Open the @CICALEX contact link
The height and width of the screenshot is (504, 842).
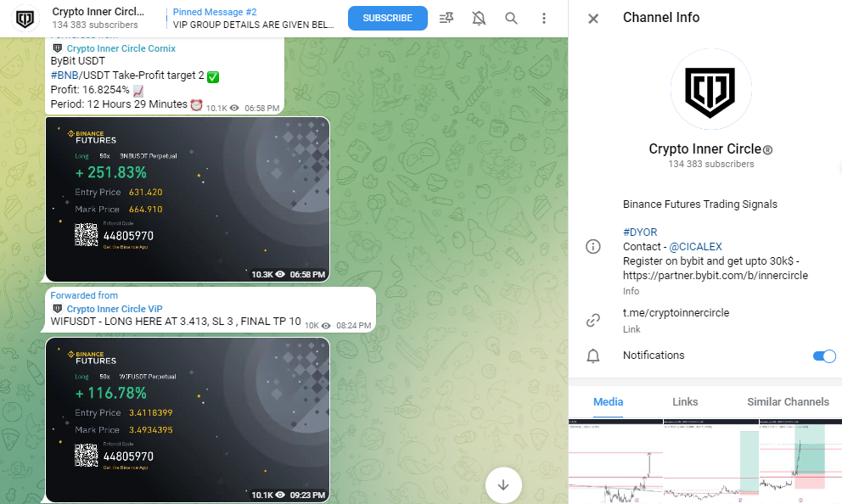point(696,246)
